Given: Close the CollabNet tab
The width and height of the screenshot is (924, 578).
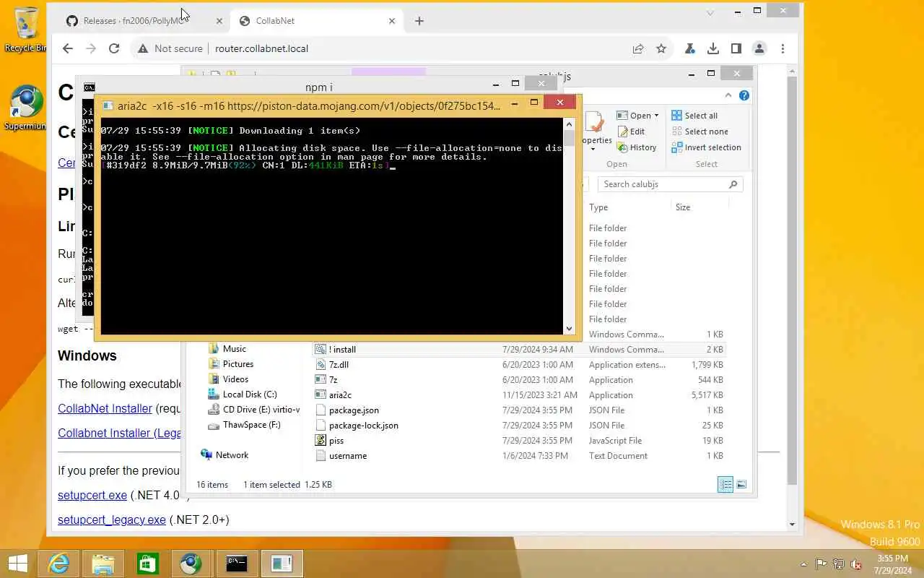Looking at the screenshot, I should [392, 21].
